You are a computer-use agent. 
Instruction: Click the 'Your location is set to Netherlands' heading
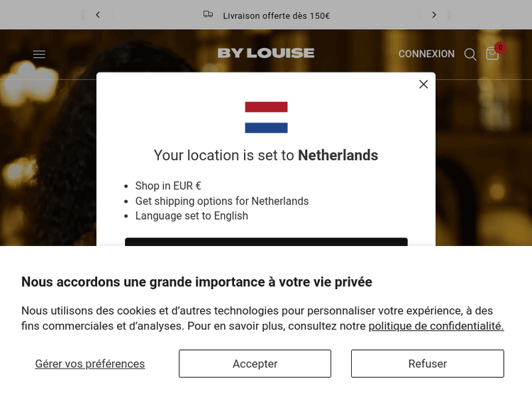266,155
